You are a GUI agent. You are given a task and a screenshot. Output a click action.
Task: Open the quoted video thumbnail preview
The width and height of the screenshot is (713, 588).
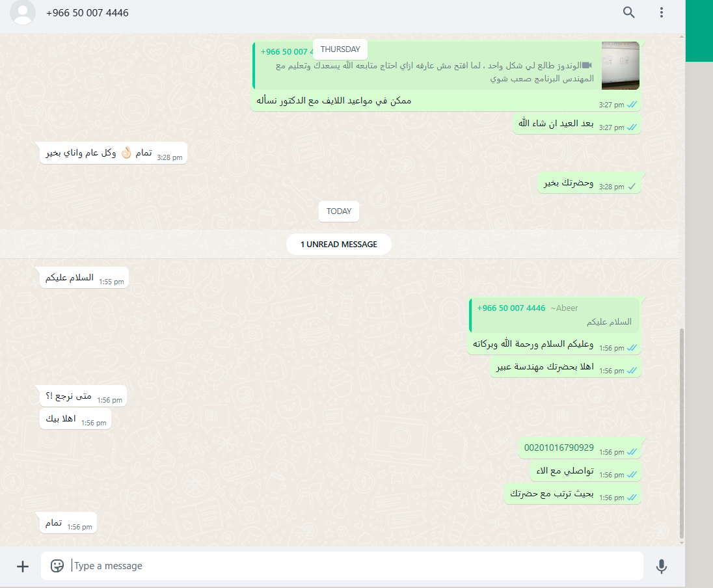click(x=620, y=66)
